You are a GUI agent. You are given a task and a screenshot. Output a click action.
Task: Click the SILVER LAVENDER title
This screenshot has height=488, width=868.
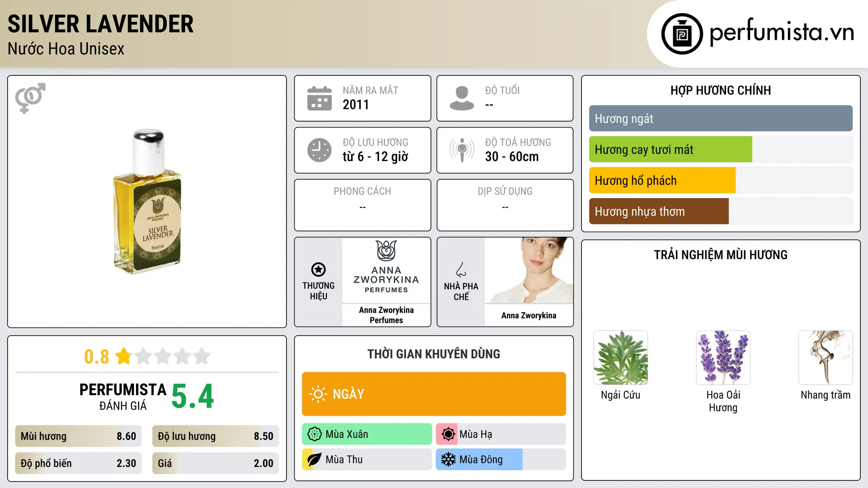pyautogui.click(x=100, y=24)
